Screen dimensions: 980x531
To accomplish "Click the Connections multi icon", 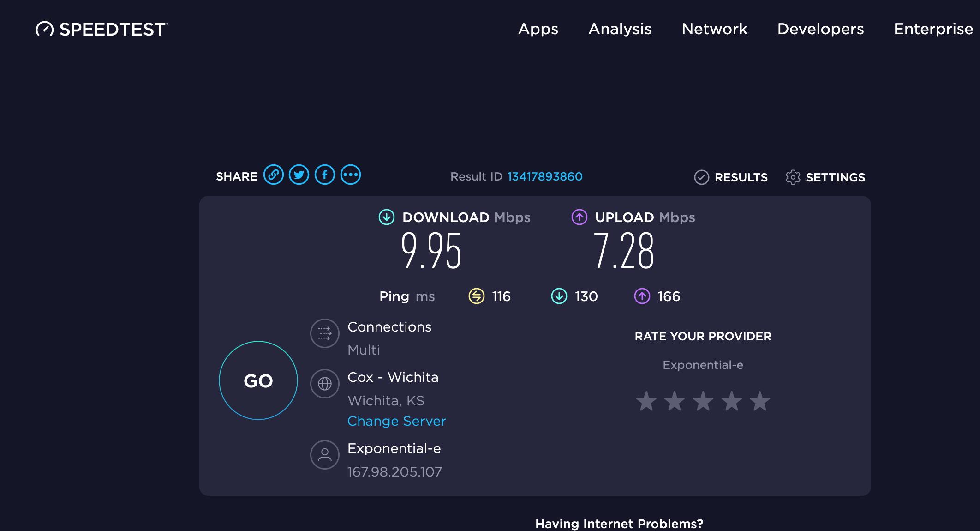I will pos(324,333).
